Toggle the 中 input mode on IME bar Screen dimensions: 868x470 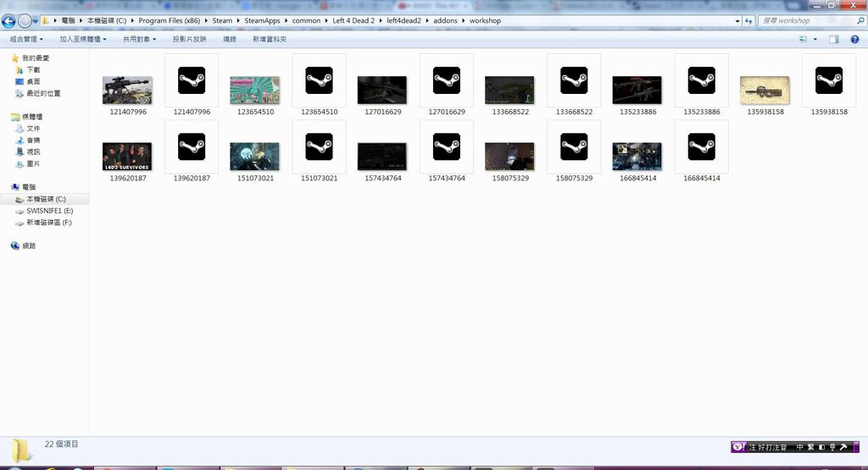click(800, 447)
